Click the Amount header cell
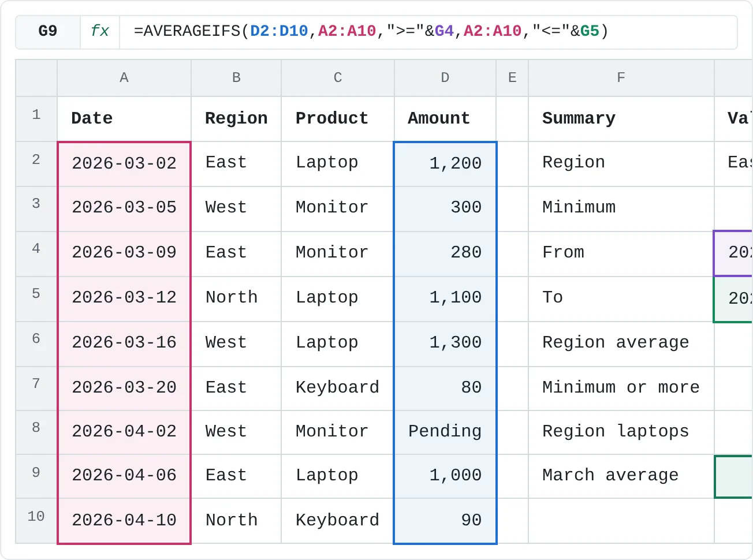 click(x=445, y=119)
